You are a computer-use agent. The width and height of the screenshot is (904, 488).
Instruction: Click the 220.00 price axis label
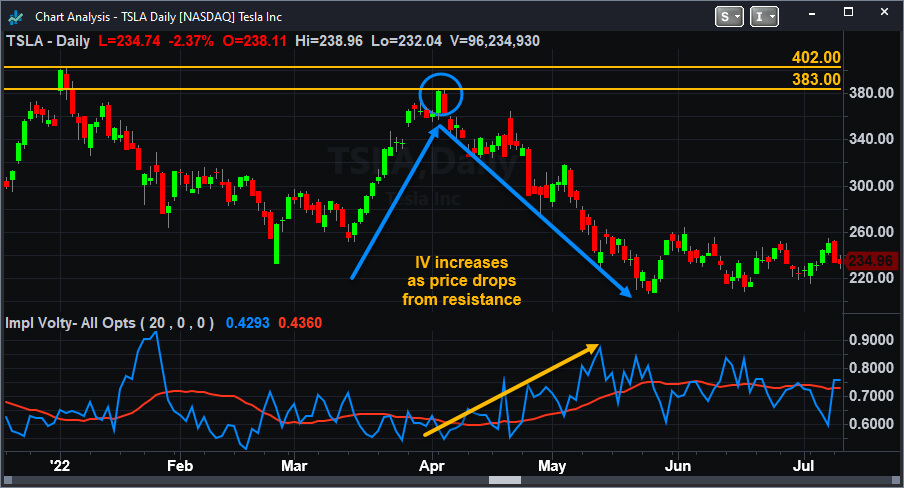click(x=871, y=277)
